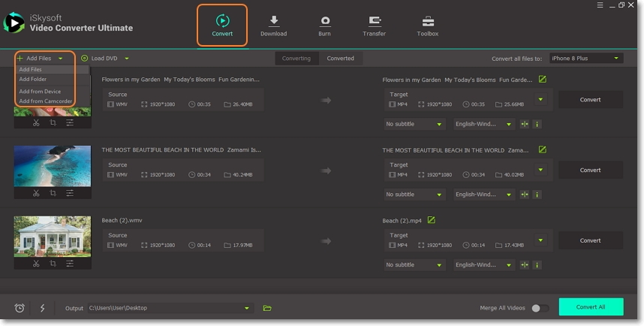Click the alarm clock scheduler icon
The width and height of the screenshot is (644, 326).
(x=20, y=308)
